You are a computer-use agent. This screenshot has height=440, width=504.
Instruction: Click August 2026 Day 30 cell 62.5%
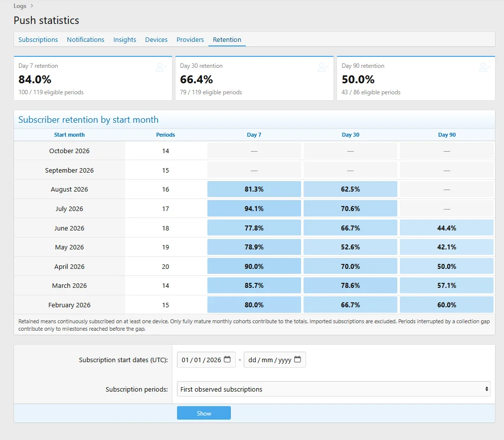(x=350, y=189)
